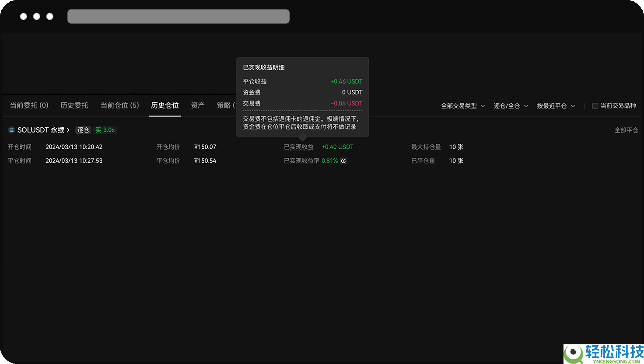The width and height of the screenshot is (644, 364).
Task: Click the 0.81% realized return rate
Action: [x=329, y=161]
